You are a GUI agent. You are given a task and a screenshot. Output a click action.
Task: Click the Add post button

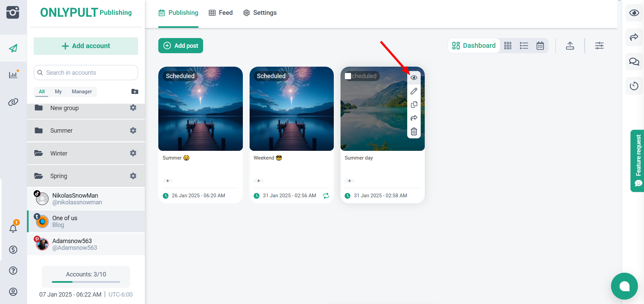click(181, 46)
